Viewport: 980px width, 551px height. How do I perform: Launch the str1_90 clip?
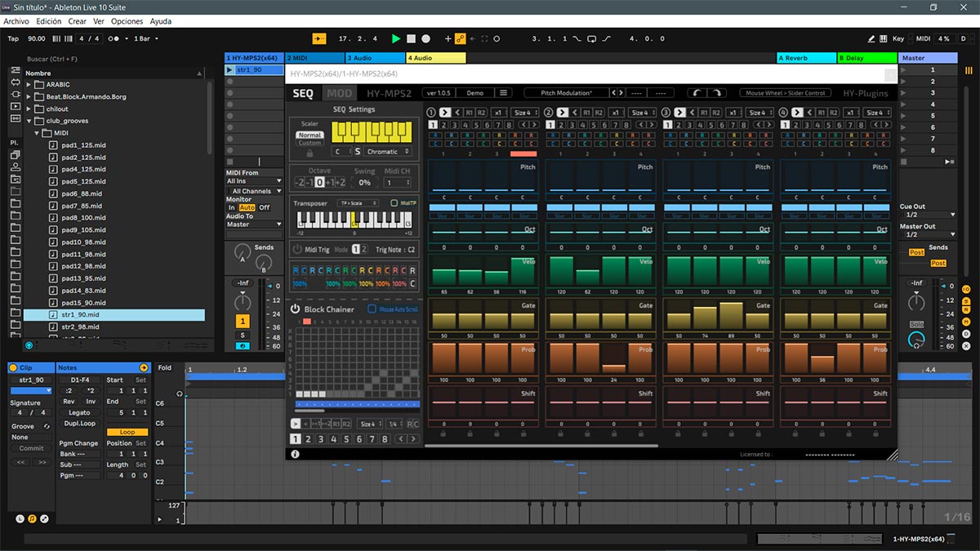(229, 70)
